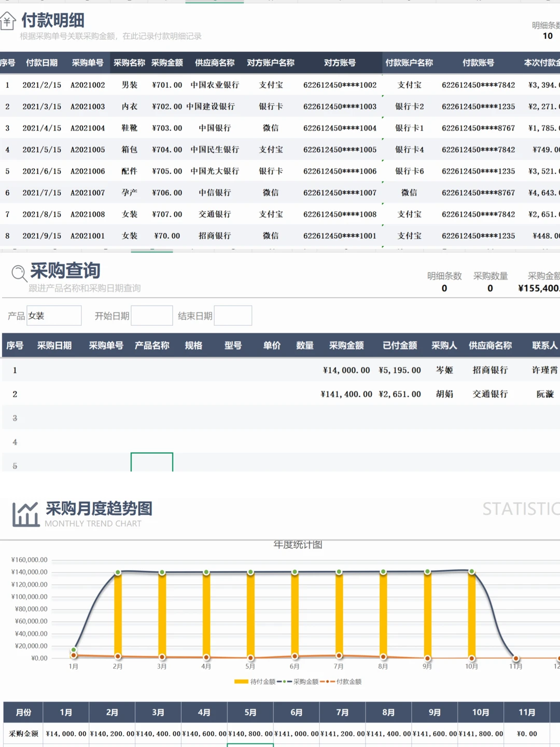
Task: Select the 付款金额 legend orange marker
Action: [x=329, y=682]
